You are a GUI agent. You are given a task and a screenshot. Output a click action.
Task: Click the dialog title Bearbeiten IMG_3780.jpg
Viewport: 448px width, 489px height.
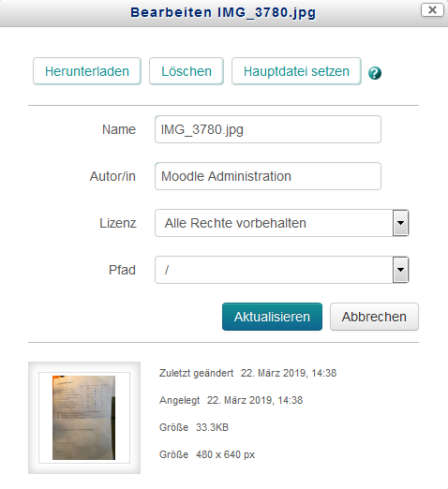coord(223,12)
